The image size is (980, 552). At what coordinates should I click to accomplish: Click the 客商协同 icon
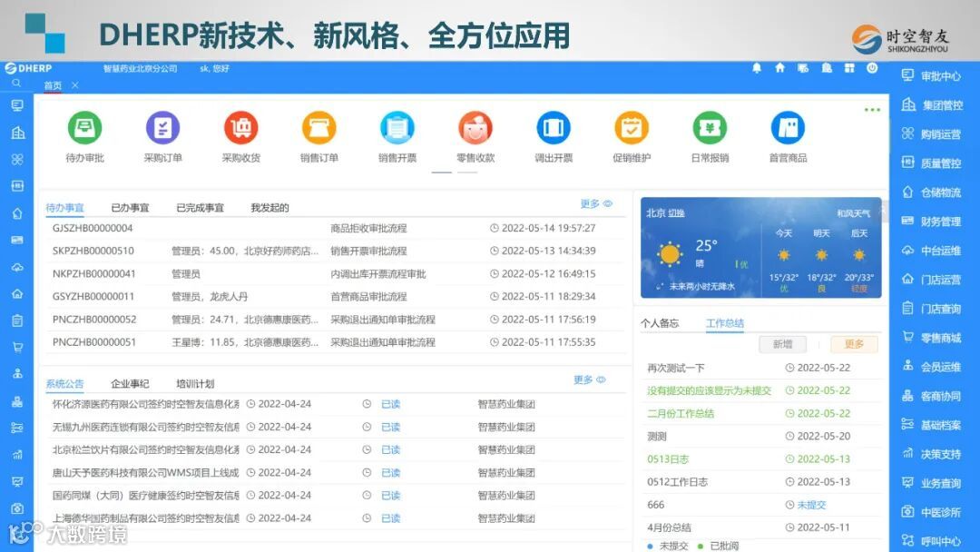[x=907, y=396]
